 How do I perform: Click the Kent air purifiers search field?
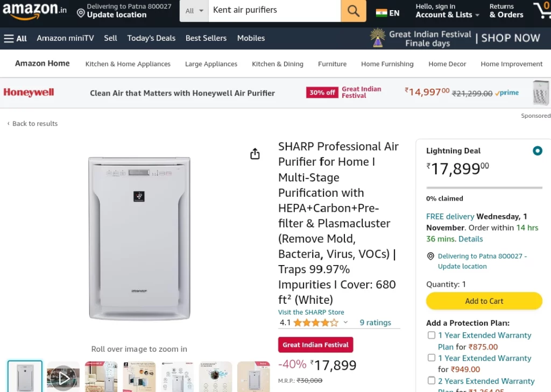[x=274, y=11]
